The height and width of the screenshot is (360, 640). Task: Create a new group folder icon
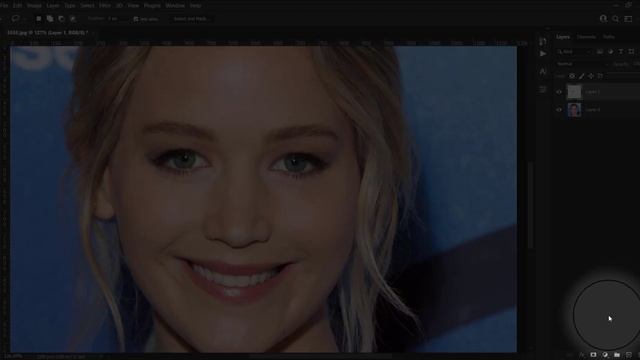pyautogui.click(x=617, y=355)
